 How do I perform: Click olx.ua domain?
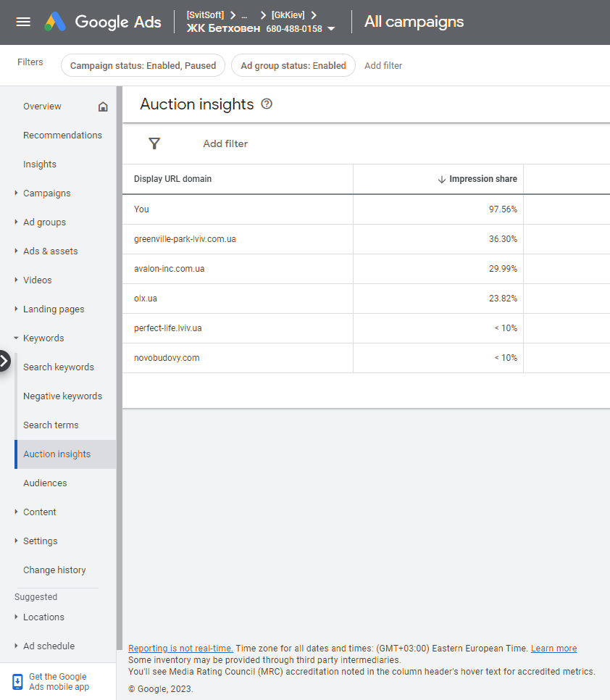pyautogui.click(x=146, y=299)
